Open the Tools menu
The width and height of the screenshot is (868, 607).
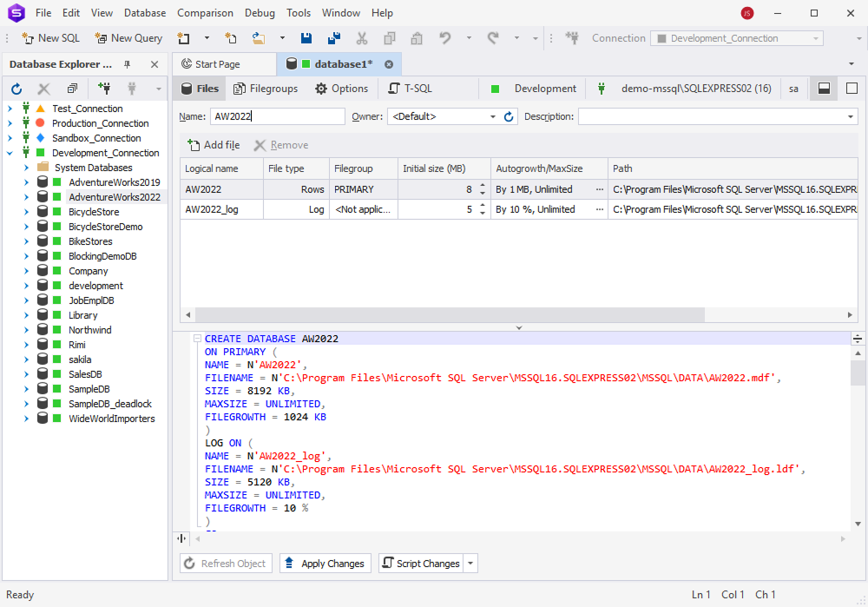(299, 12)
